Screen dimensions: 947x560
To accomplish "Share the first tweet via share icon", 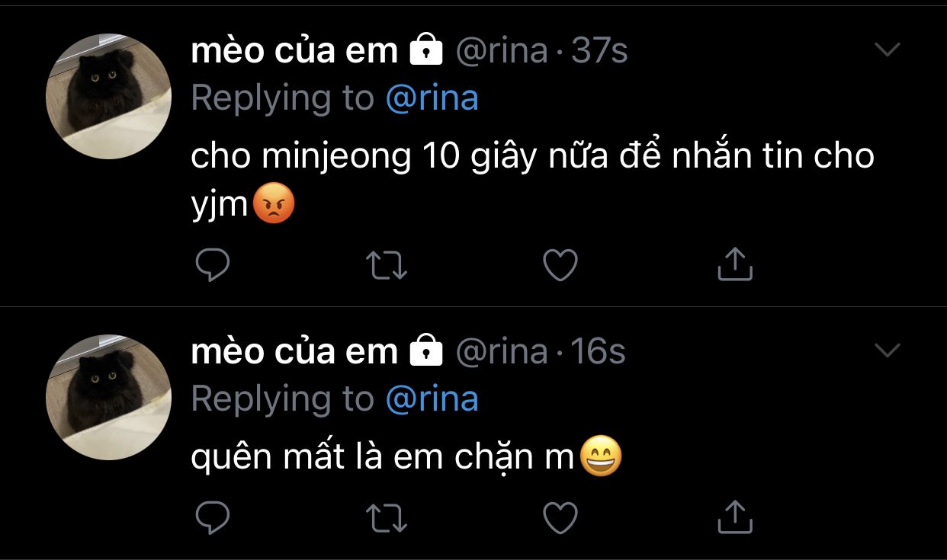I will pos(736,264).
